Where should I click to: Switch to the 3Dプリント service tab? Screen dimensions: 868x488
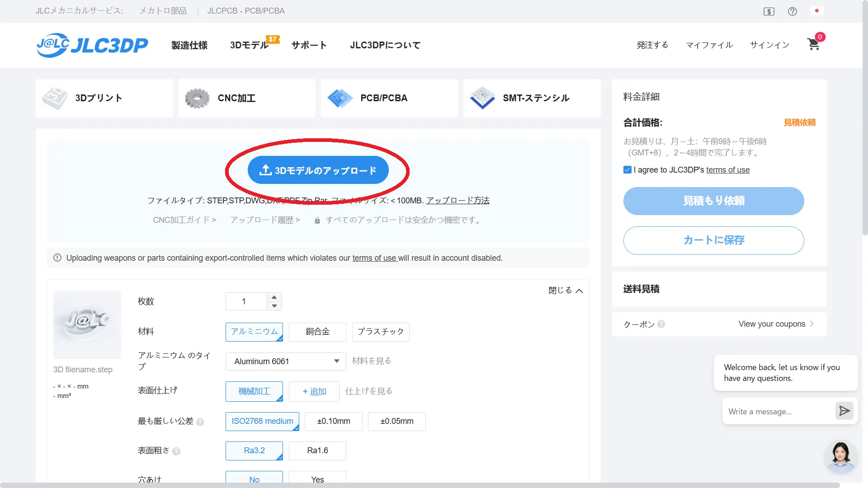click(x=104, y=98)
